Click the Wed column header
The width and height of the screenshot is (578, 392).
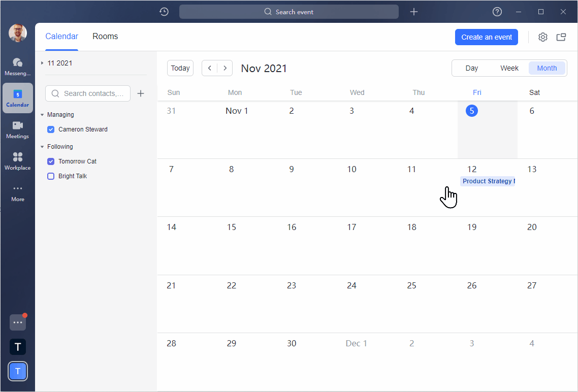click(x=357, y=92)
